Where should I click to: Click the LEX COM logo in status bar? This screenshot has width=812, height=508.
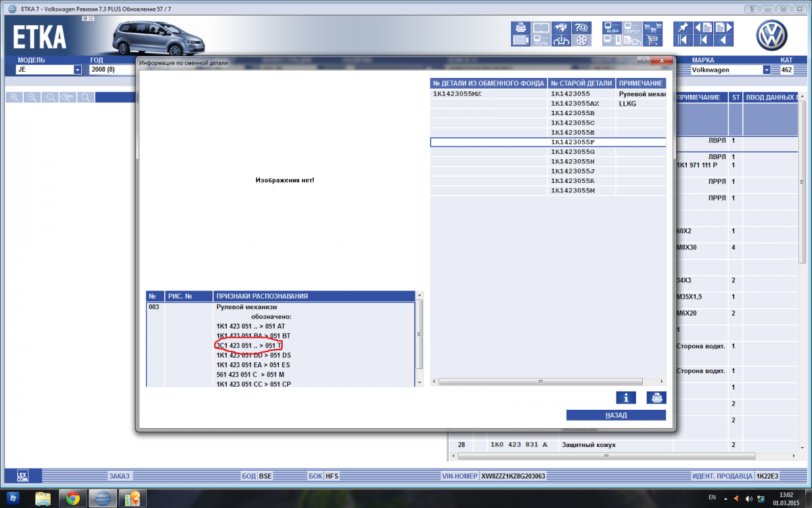click(22, 476)
